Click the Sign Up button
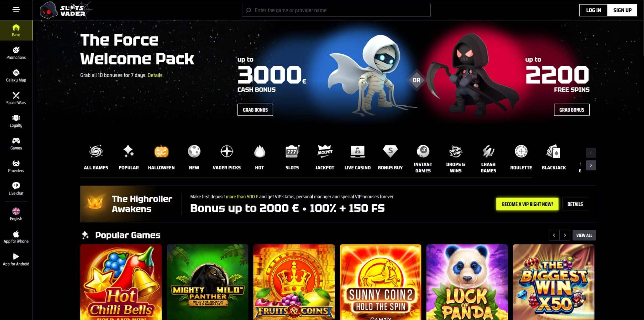The width and height of the screenshot is (644, 320). coord(623,10)
